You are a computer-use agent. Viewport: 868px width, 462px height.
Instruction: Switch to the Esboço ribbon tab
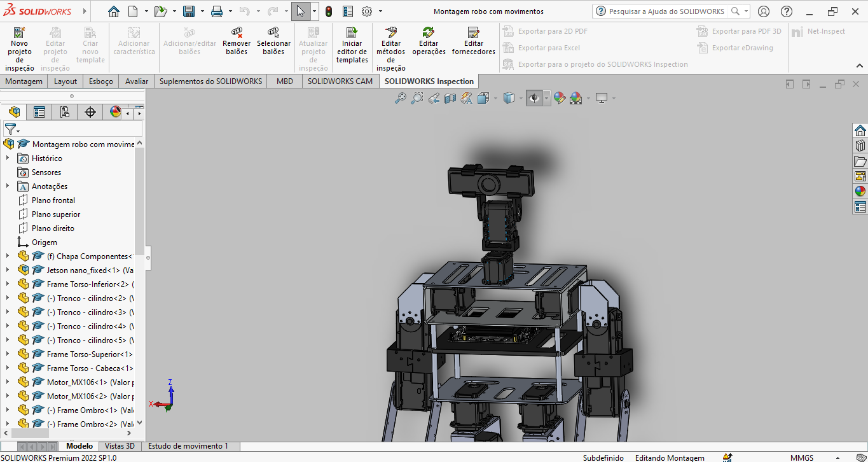coord(101,81)
